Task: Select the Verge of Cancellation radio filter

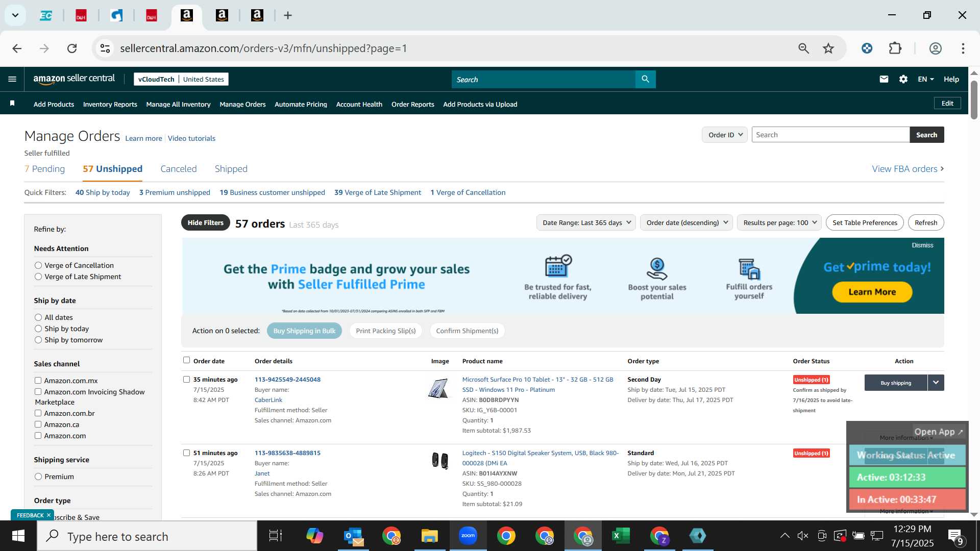Action: 38,265
